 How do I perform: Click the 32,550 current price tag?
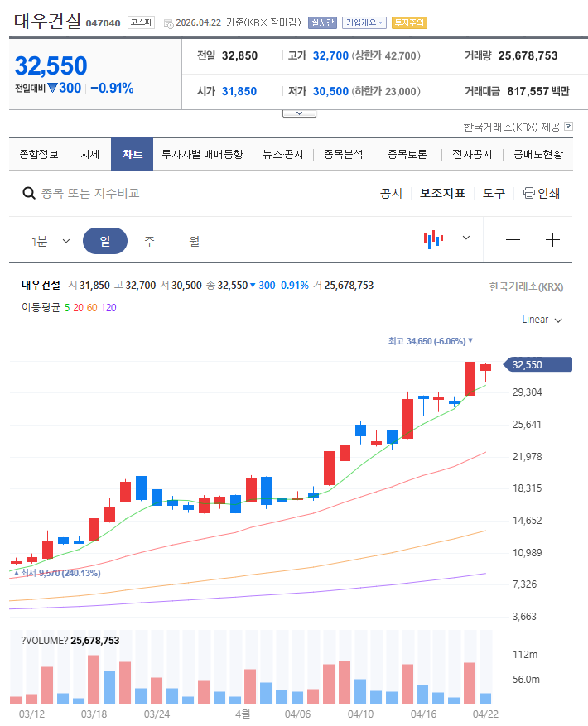537,364
